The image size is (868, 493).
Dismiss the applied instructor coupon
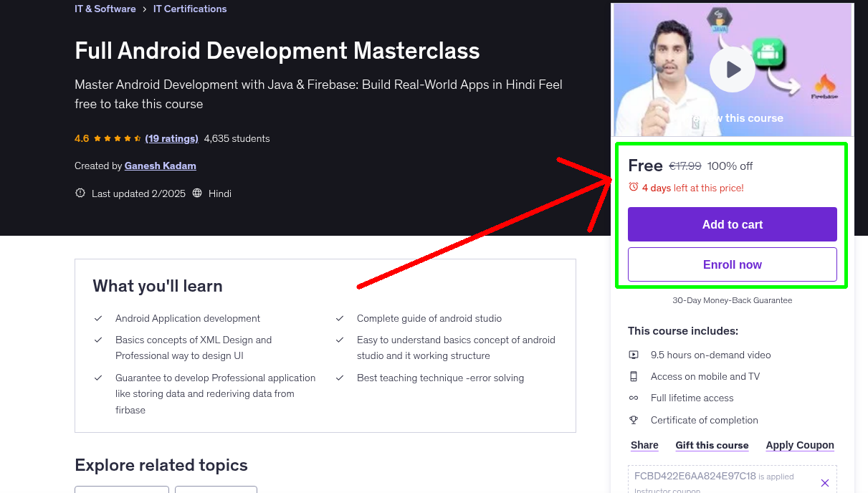coord(825,482)
